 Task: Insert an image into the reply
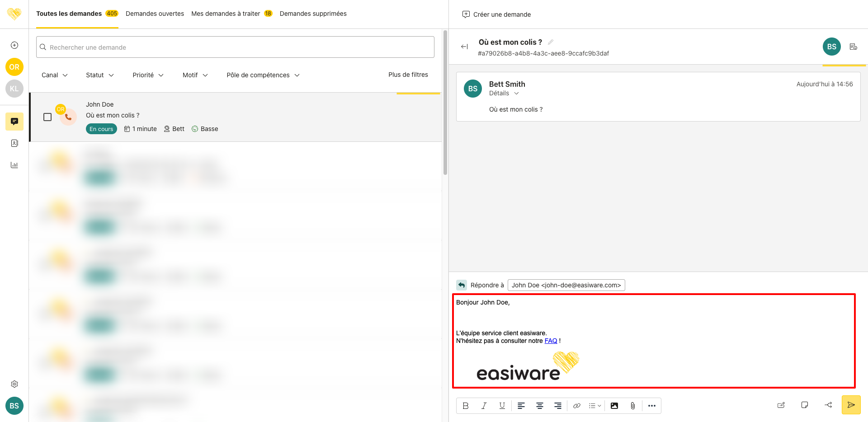(614, 406)
